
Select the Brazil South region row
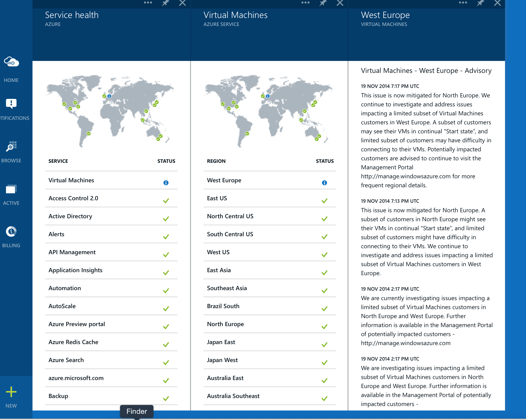(x=270, y=306)
